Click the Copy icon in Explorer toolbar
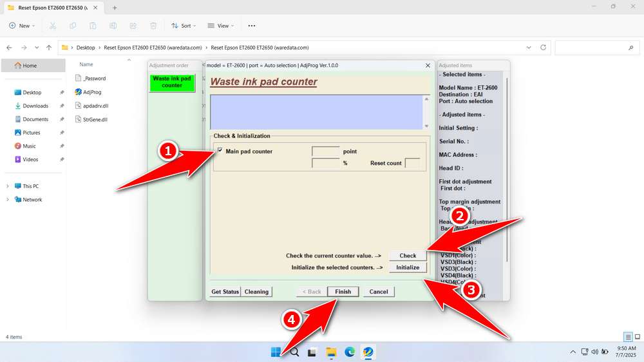 pyautogui.click(x=73, y=26)
